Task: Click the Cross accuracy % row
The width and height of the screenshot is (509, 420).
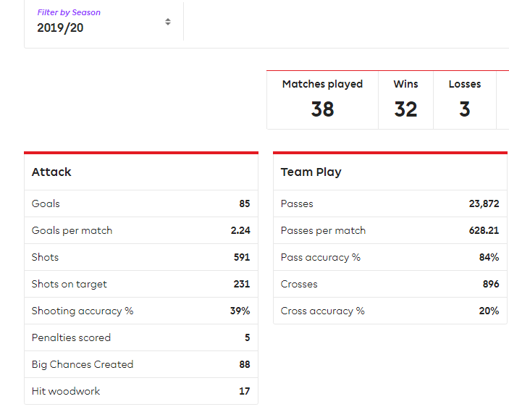Action: point(390,311)
